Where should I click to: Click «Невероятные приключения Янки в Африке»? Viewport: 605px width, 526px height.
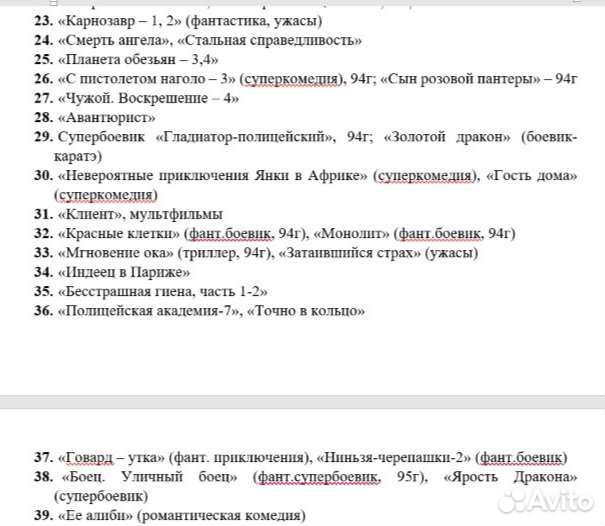pos(213,176)
